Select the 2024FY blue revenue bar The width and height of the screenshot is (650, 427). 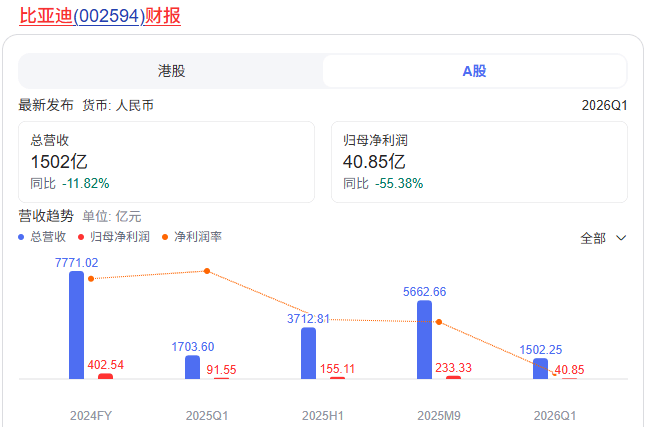click(76, 325)
